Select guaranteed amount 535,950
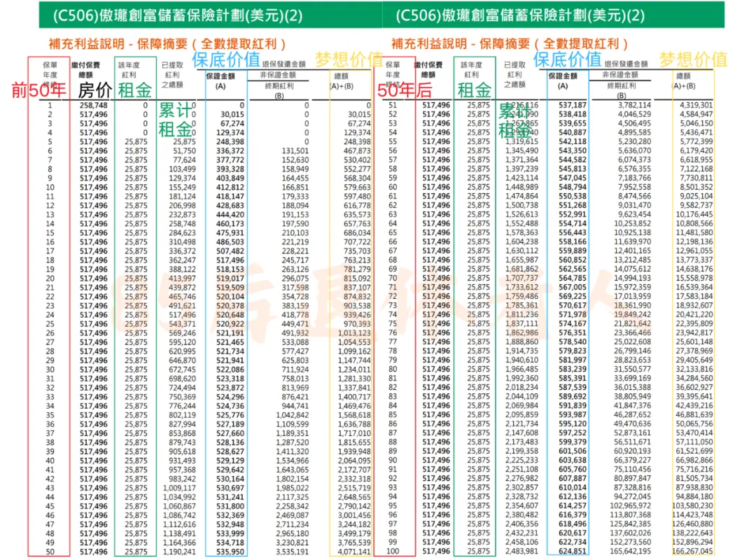This screenshot has height=560, width=756. coord(230,552)
